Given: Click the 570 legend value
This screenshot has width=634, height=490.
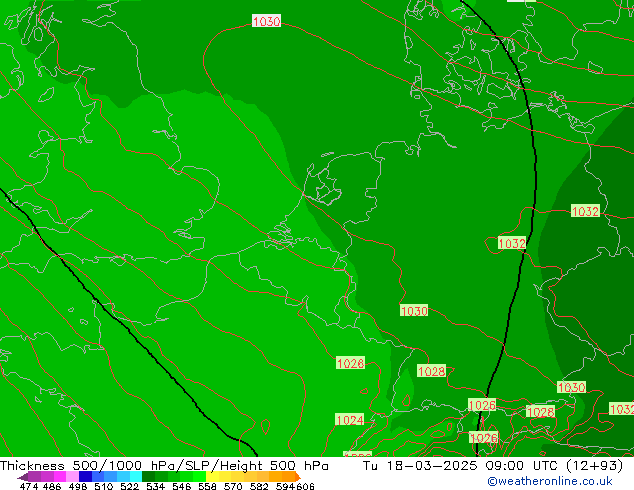Looking at the screenshot, I should point(233,486).
